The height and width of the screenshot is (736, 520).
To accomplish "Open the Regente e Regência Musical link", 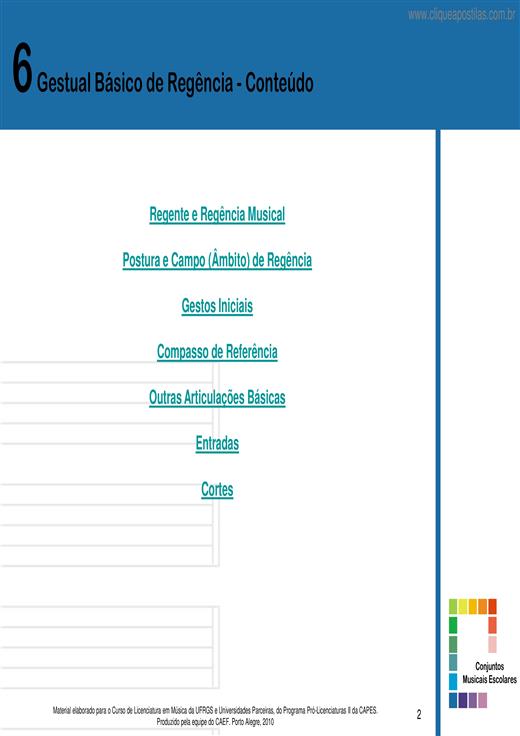I will coord(217,215).
